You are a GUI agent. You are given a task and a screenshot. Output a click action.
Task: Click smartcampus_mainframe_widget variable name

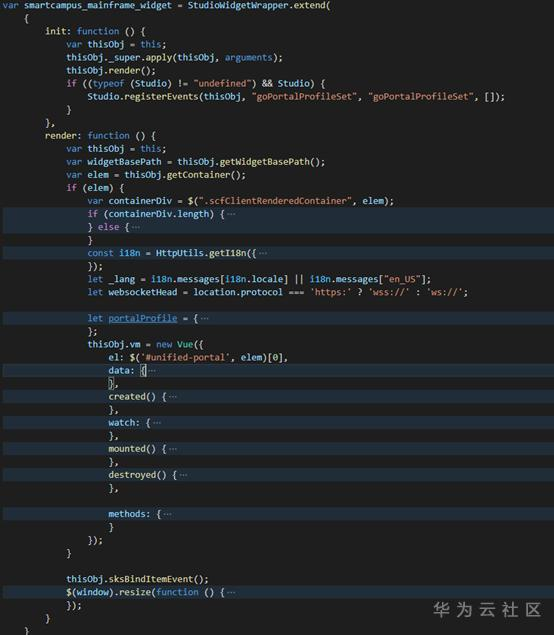(98, 6)
